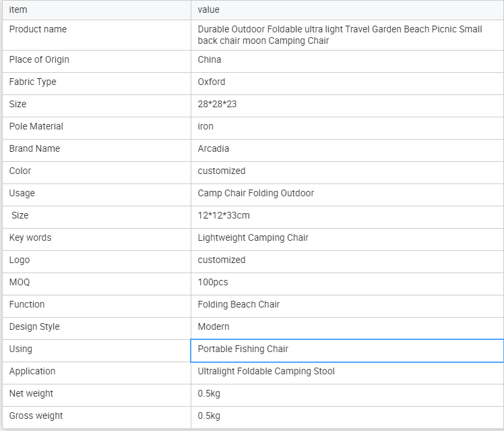Click the highlighted "Portable Fishing Chair" cell

coord(243,349)
